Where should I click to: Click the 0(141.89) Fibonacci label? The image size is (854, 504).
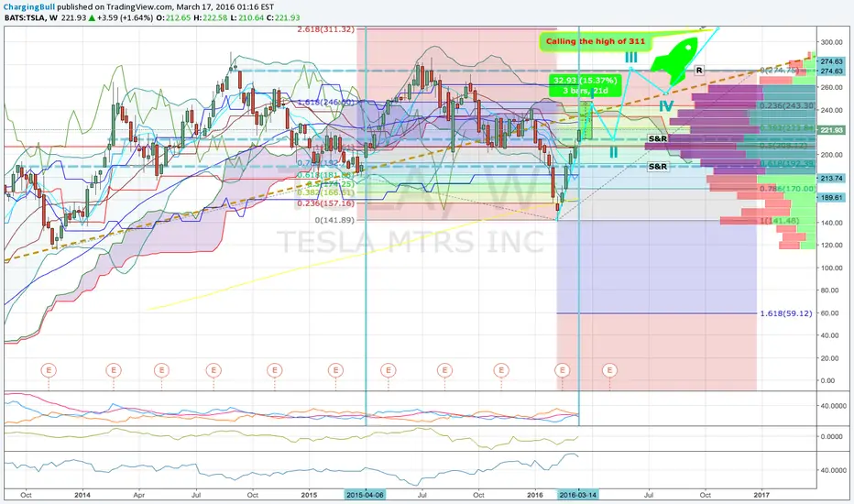pos(334,220)
